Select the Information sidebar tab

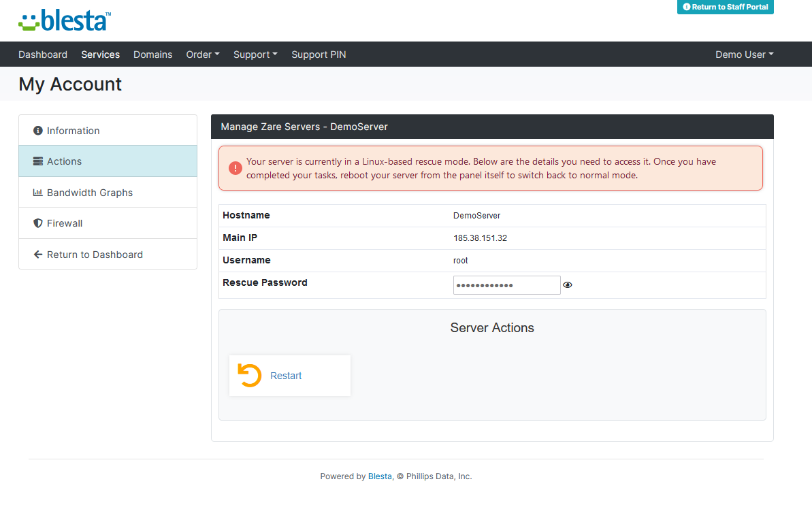(x=108, y=131)
